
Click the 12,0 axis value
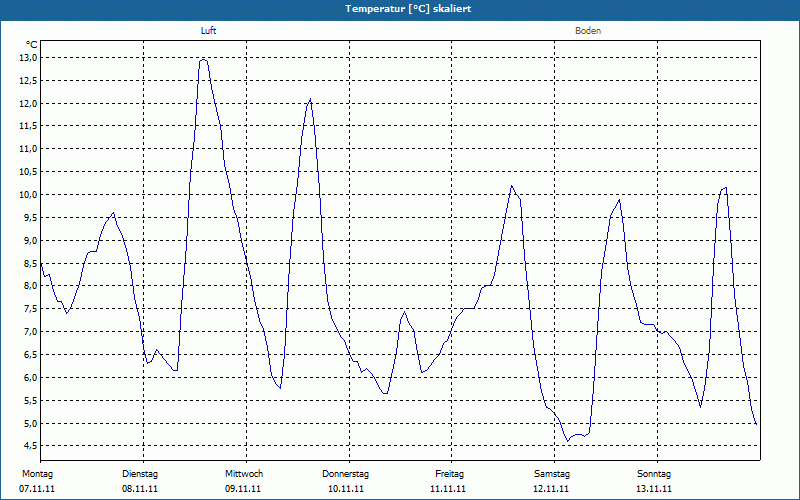(29, 104)
